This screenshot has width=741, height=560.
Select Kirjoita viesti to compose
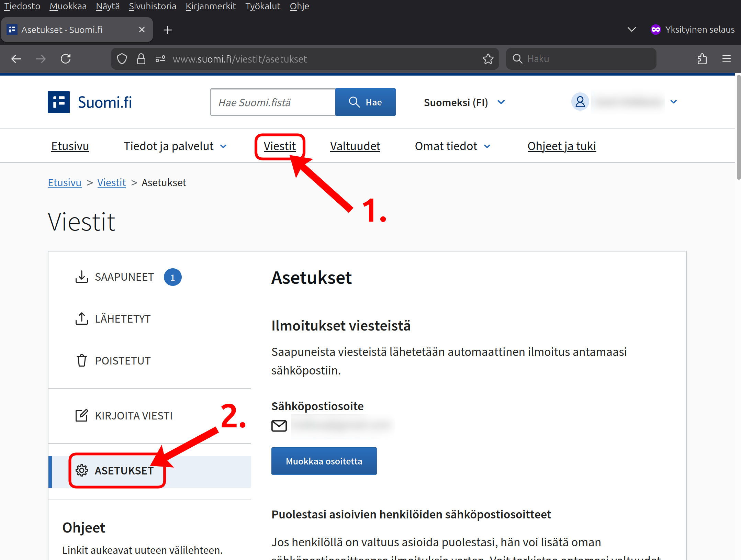point(133,416)
